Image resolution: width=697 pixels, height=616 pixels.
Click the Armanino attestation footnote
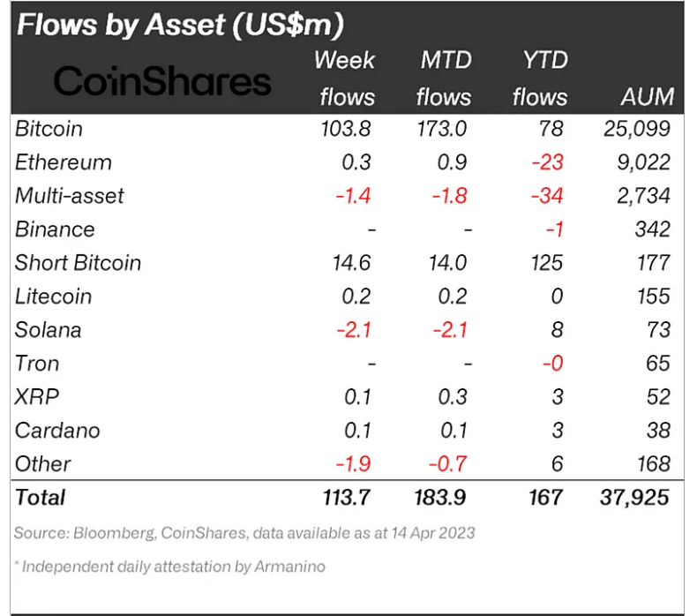tap(169, 567)
